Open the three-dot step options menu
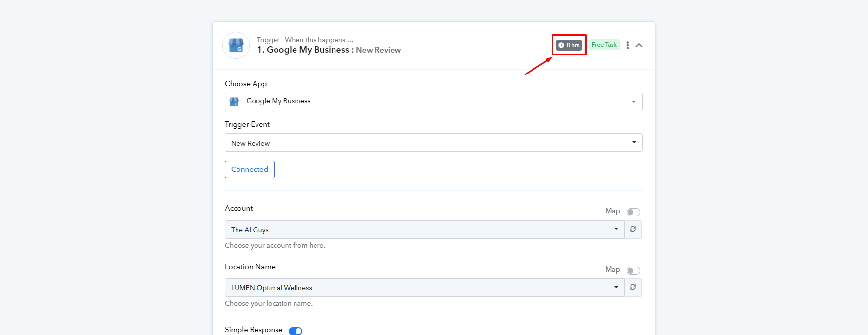 click(628, 45)
